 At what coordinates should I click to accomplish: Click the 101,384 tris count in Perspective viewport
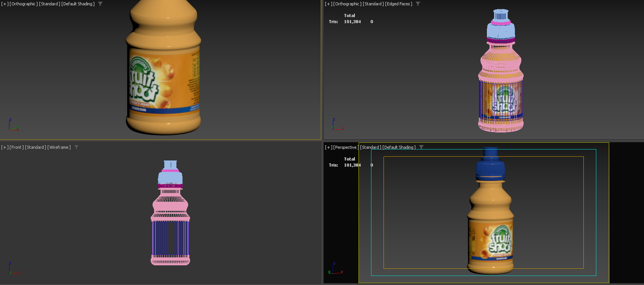tap(352, 165)
